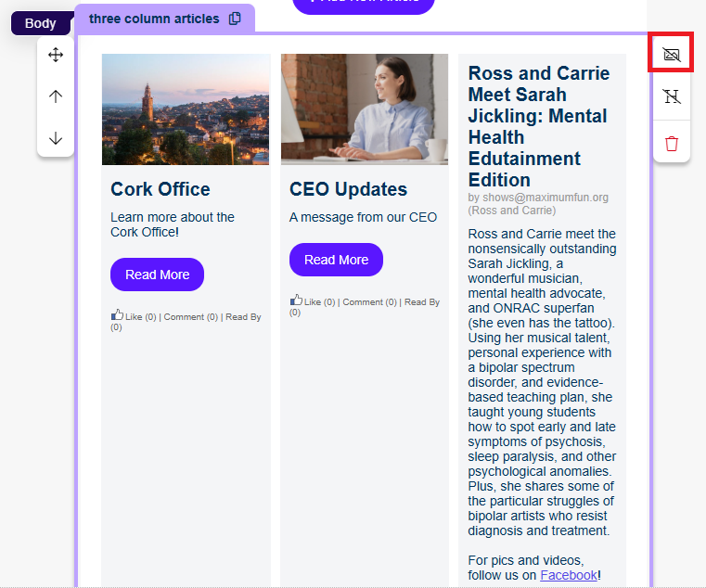Image resolution: width=706 pixels, height=588 pixels.
Task: Click the Ross and Carrie article heading
Action: coord(539,126)
